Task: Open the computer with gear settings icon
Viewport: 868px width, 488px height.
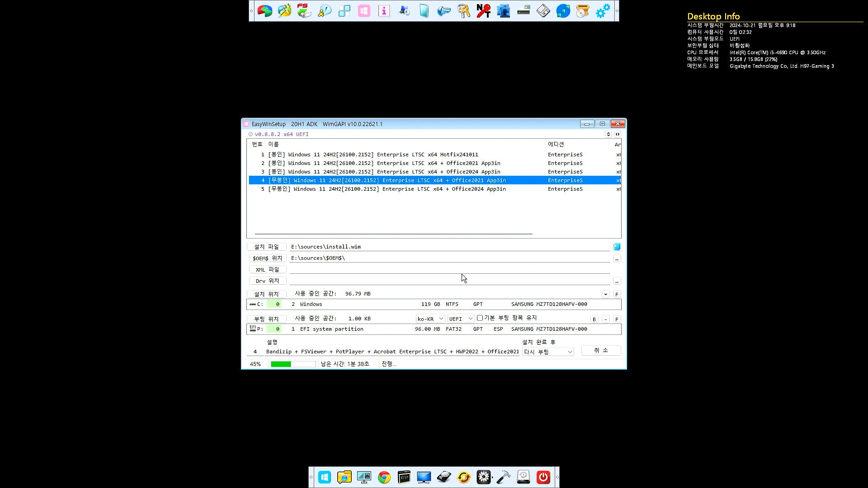Action: (404, 11)
